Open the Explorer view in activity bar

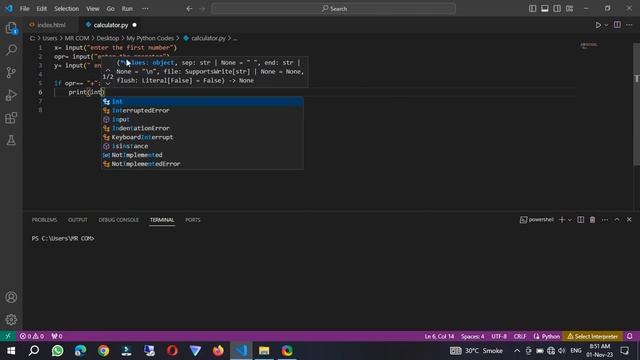[x=11, y=28]
